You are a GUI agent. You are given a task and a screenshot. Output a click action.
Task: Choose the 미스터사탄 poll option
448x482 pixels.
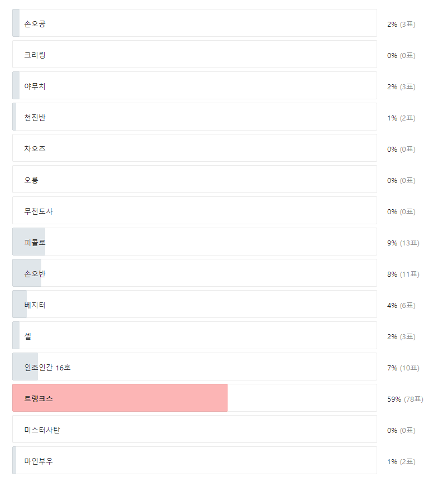pyautogui.click(x=194, y=430)
